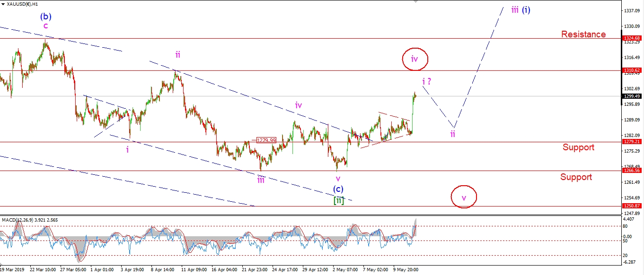Select the blue (c) wave label
Viewport: 644px width, 275px height.
click(x=338, y=189)
